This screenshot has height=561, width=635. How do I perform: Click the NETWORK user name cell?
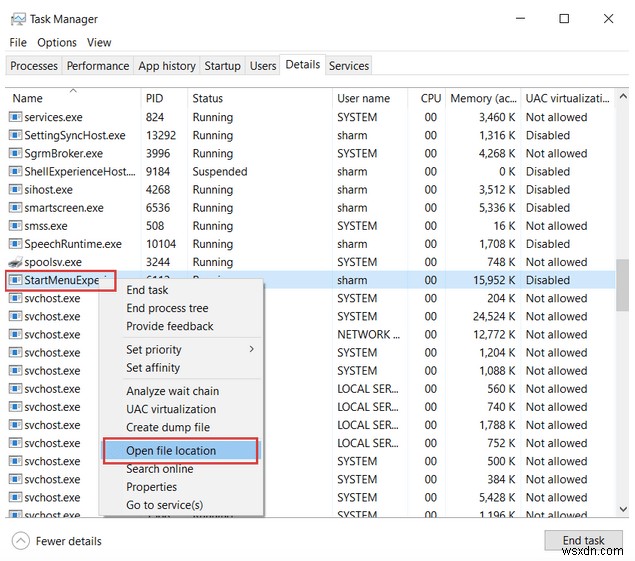(x=368, y=335)
